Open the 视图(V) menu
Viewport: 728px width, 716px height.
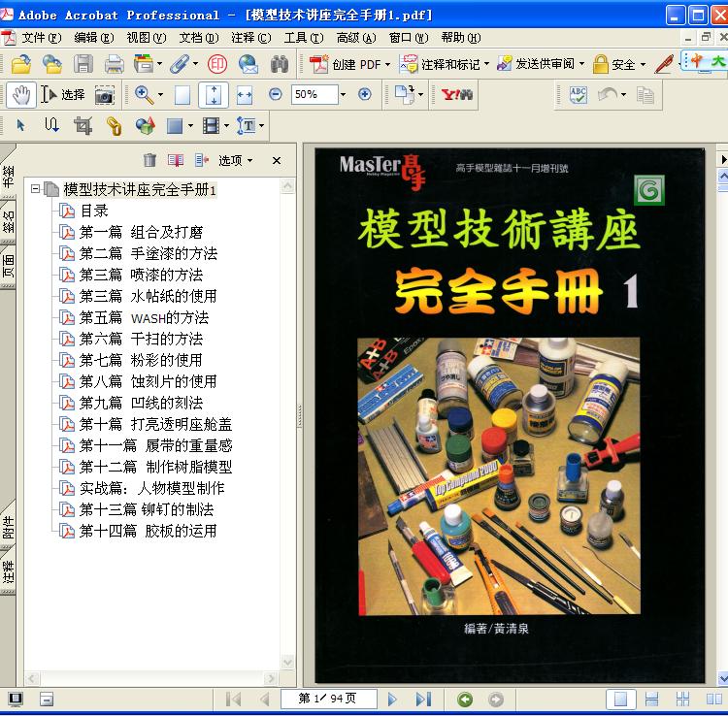pos(147,38)
